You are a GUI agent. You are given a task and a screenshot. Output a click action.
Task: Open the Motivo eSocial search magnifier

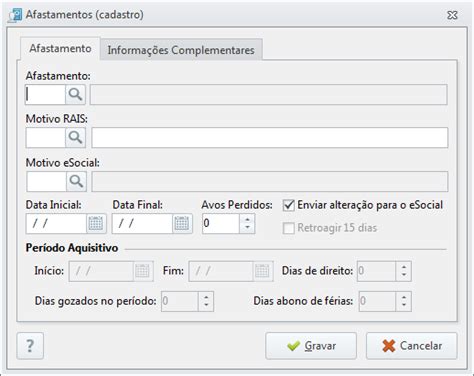[76, 181]
